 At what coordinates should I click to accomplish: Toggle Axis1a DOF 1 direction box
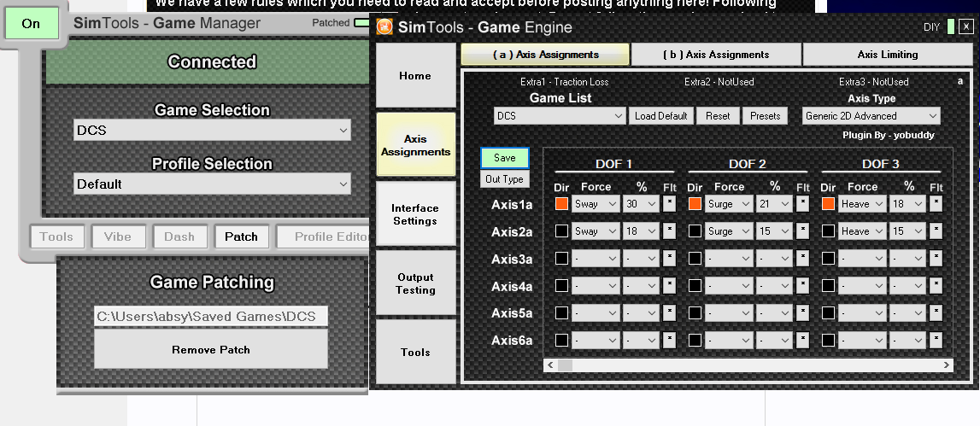coord(561,204)
